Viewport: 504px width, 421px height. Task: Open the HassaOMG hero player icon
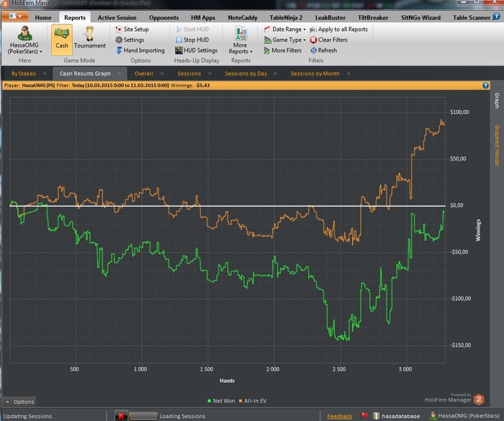click(x=24, y=40)
